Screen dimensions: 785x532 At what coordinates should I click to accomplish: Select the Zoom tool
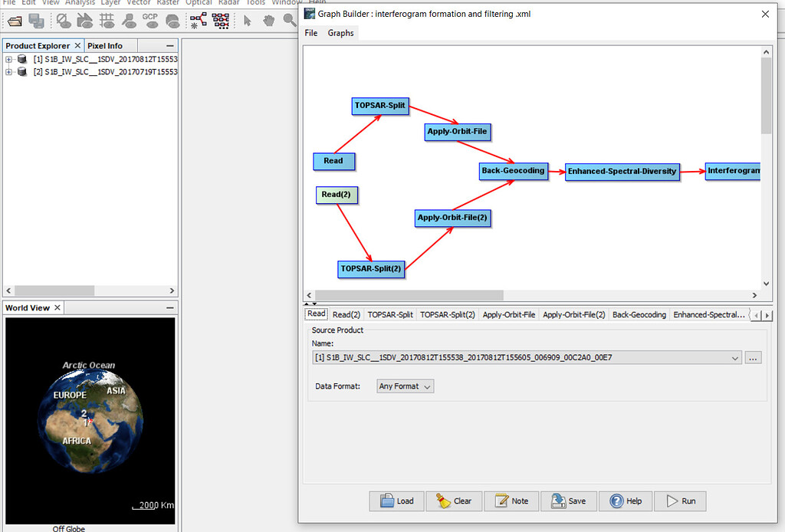point(289,21)
